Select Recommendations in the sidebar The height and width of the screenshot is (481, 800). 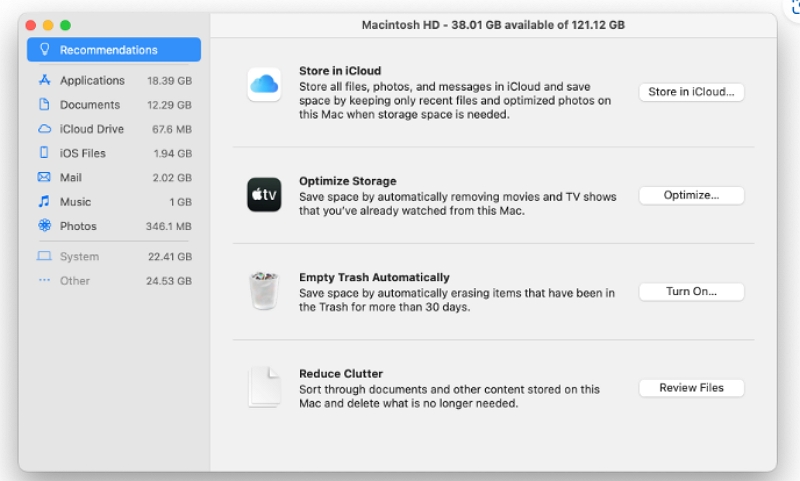point(114,49)
